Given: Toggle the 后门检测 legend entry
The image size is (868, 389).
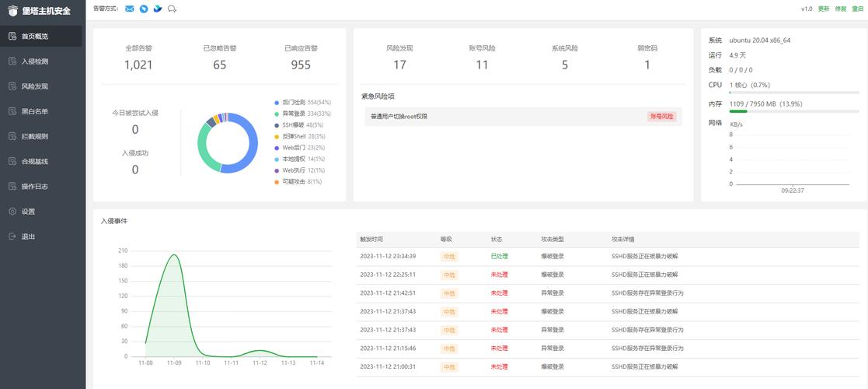Looking at the screenshot, I should pos(303,103).
